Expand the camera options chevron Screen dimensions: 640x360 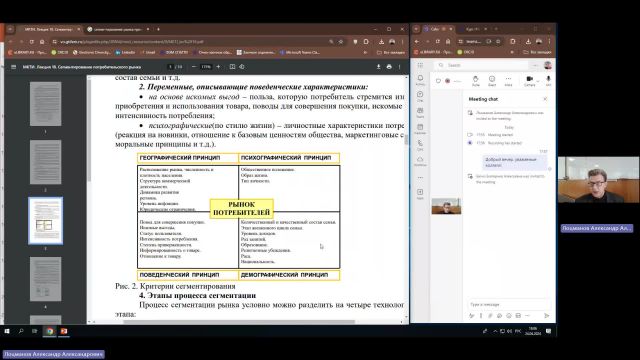538,80
